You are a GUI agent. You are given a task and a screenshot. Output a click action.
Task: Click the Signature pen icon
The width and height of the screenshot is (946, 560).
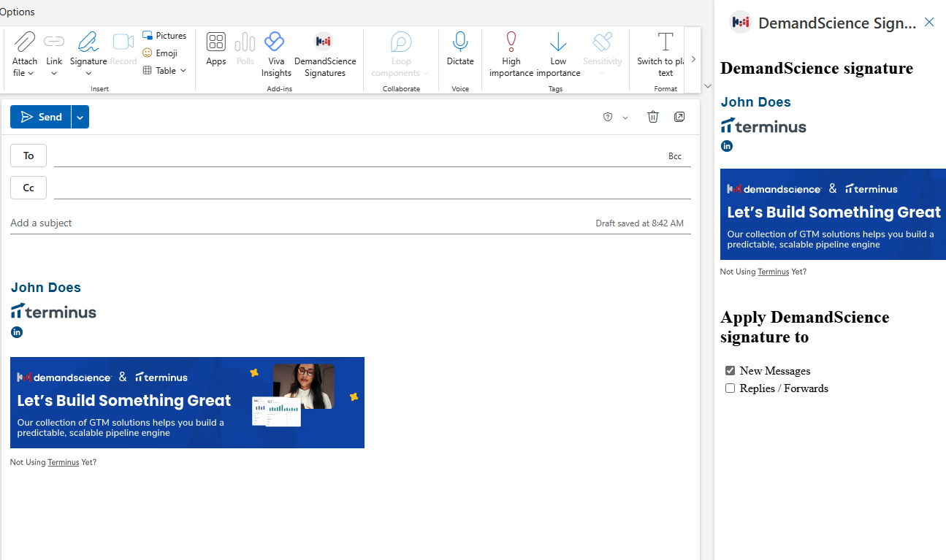[88, 42]
